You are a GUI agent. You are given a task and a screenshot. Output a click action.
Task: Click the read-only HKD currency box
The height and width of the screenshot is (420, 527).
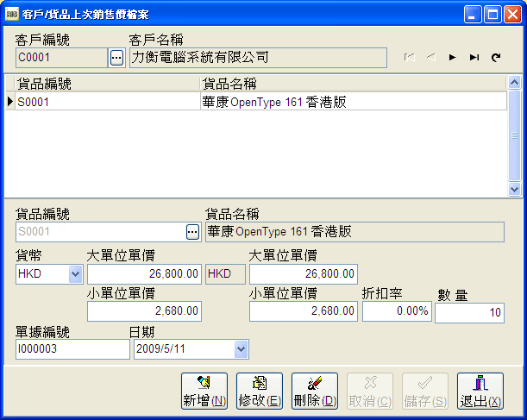click(x=225, y=274)
